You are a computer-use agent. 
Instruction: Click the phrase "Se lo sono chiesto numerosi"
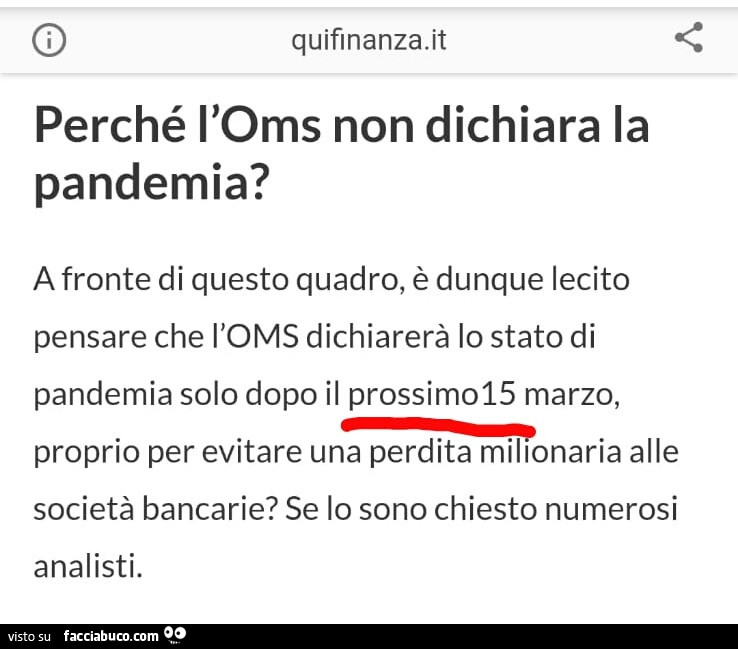(481, 509)
